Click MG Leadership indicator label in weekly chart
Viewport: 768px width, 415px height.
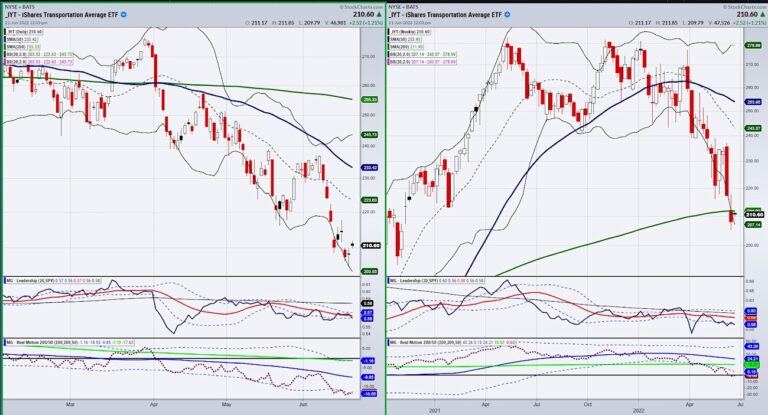pos(437,281)
